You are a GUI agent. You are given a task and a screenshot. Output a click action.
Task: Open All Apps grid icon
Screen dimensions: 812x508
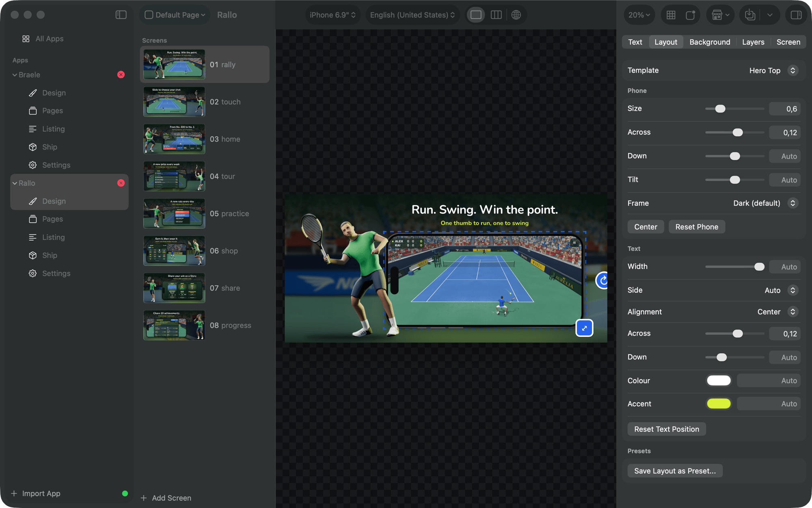26,39
